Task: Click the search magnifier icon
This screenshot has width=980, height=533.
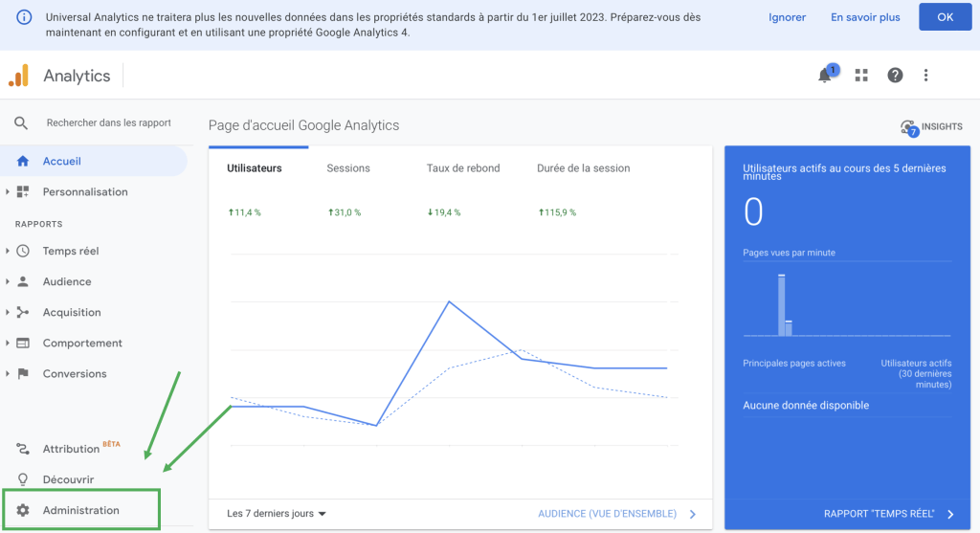Action: [21, 123]
